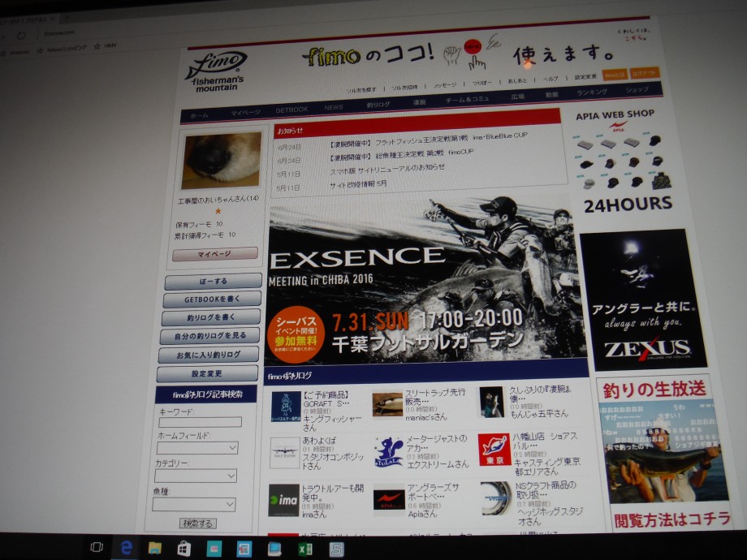Screen dimensions: 747x560
Task: Open the スタジオコンポジット logo thumbnail
Action: coord(284,454)
